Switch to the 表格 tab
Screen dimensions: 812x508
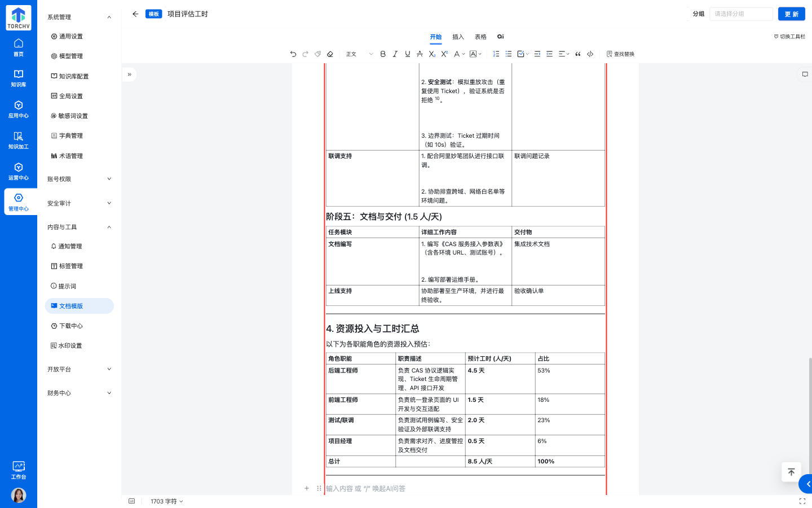pos(480,37)
